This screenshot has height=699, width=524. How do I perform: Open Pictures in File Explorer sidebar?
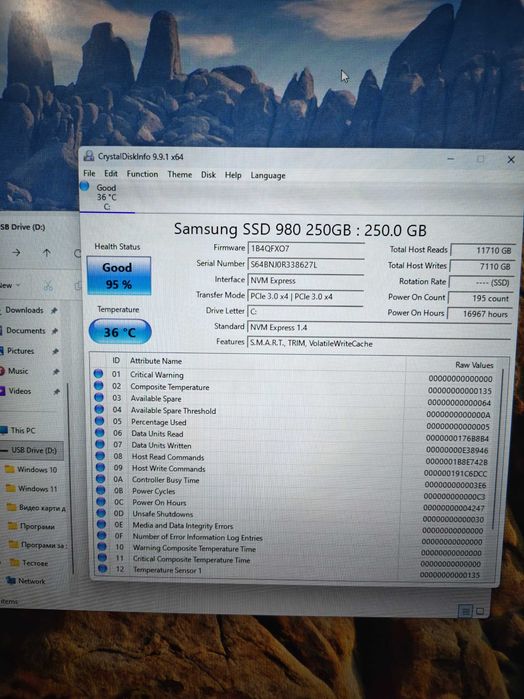(21, 350)
